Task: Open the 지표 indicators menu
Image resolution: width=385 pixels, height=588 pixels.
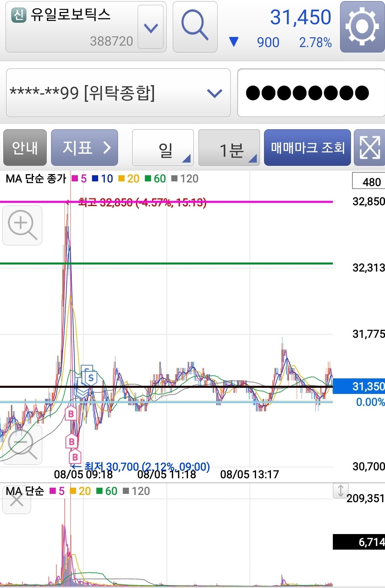Action: 85,148
